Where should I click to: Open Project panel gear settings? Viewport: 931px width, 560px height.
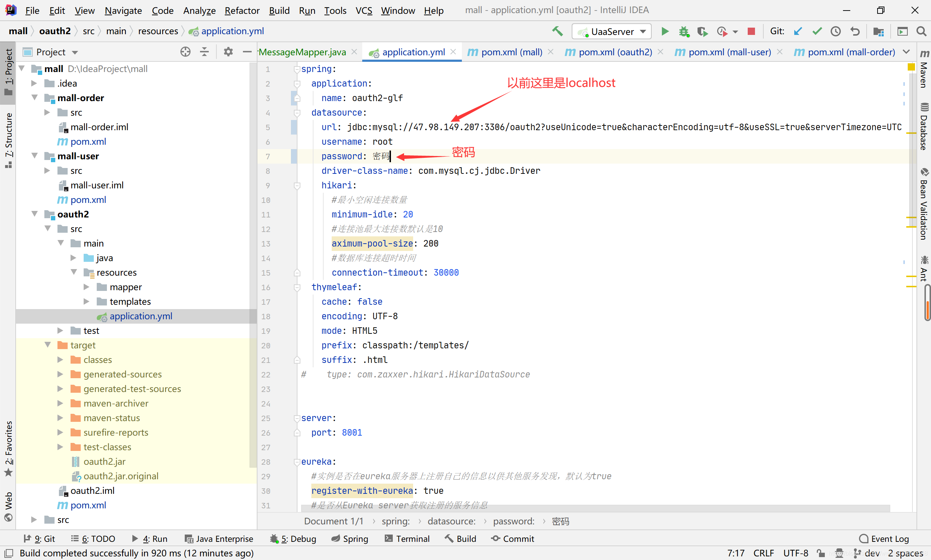click(228, 52)
